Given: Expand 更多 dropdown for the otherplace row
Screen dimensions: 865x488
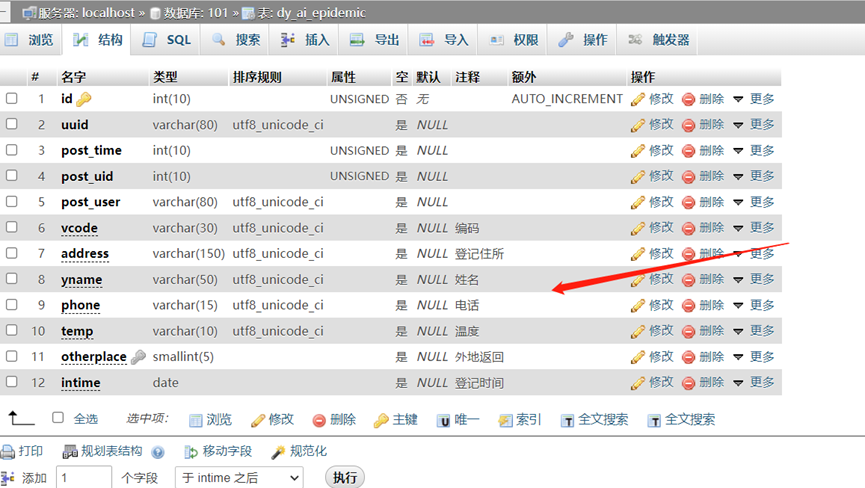Looking at the screenshot, I should [x=754, y=357].
